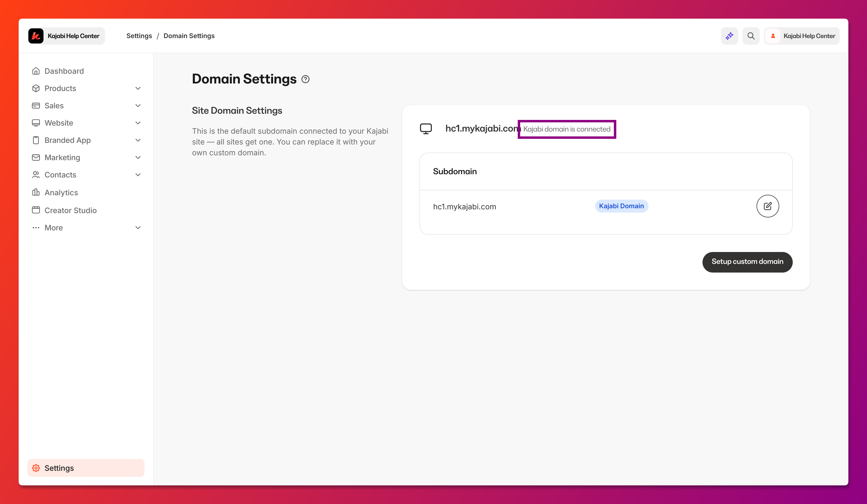Expand the More chevron
The width and height of the screenshot is (867, 504).
[x=138, y=228]
